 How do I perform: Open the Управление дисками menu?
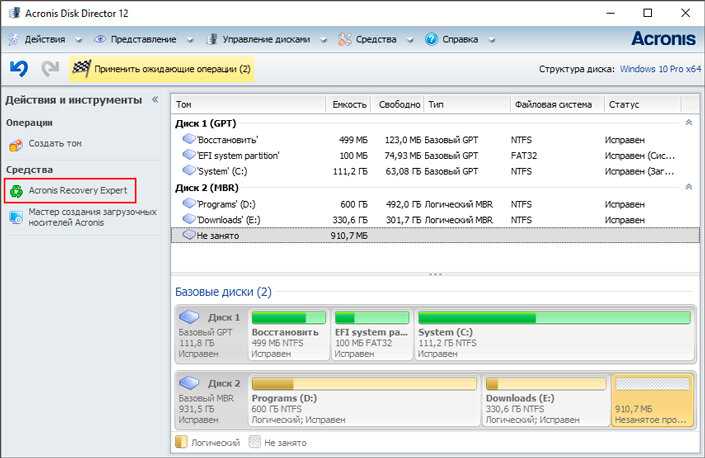(266, 40)
